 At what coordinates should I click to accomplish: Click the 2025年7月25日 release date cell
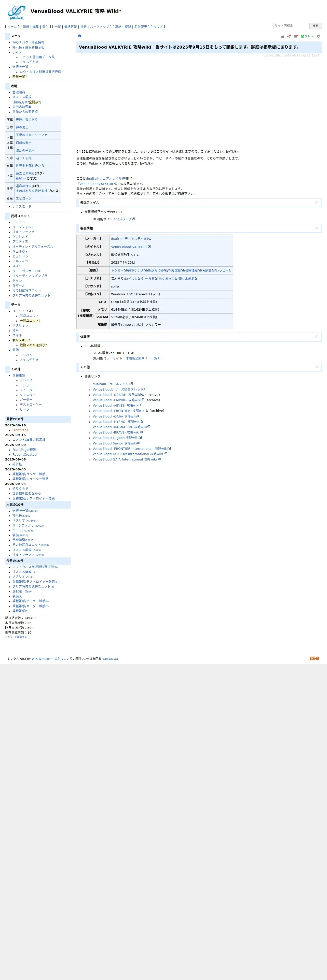171,263
